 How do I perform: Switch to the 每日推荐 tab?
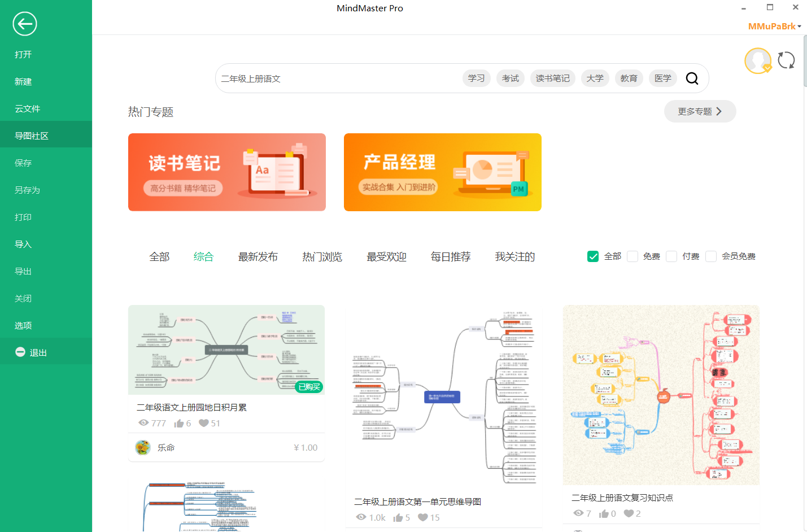click(x=451, y=257)
